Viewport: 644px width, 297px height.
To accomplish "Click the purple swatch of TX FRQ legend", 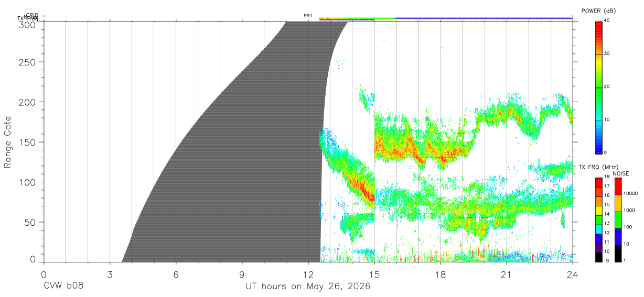I will [x=598, y=248].
